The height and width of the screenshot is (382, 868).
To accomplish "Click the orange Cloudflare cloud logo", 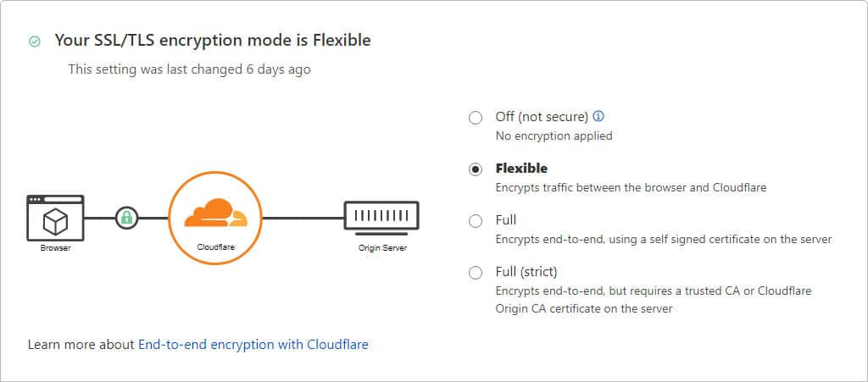I will tap(214, 213).
